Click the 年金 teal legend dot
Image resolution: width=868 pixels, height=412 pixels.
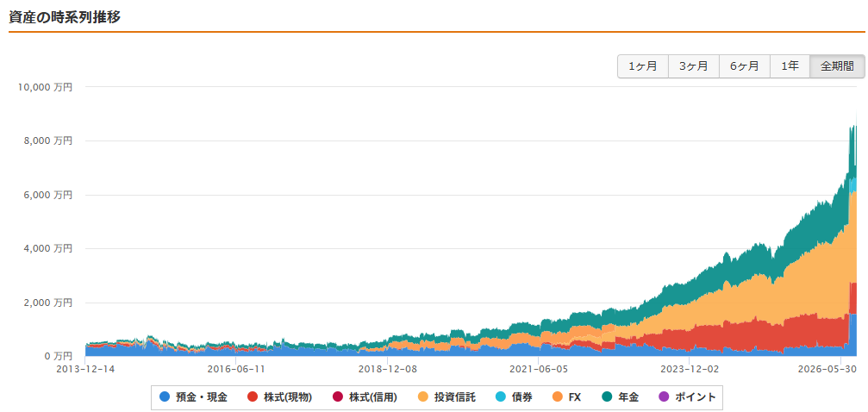pyautogui.click(x=607, y=396)
